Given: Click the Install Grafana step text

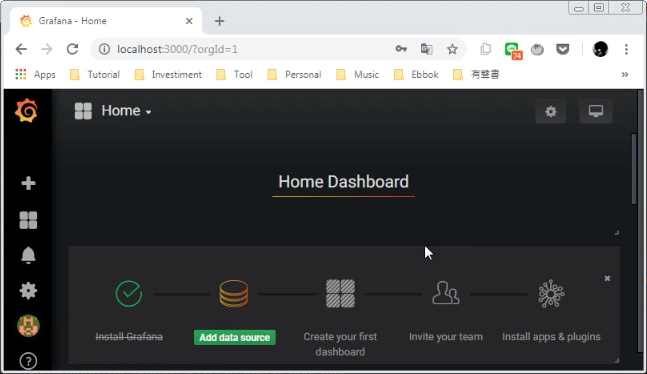Looking at the screenshot, I should coord(129,336).
